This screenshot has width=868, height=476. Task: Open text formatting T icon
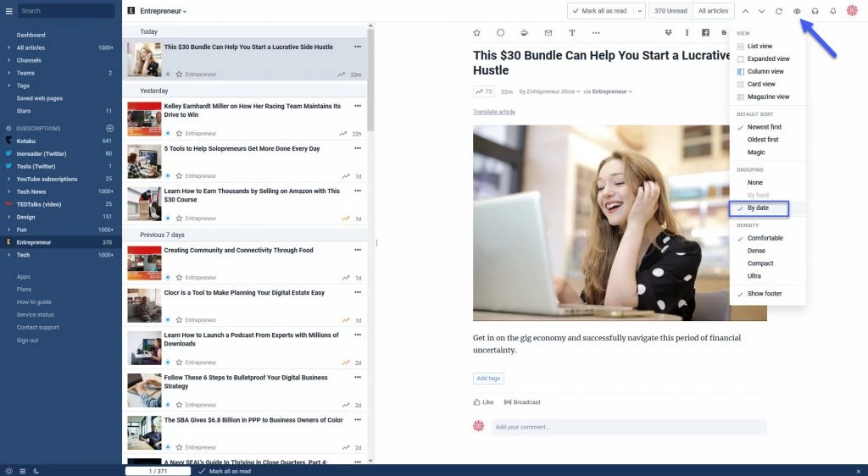pos(572,33)
